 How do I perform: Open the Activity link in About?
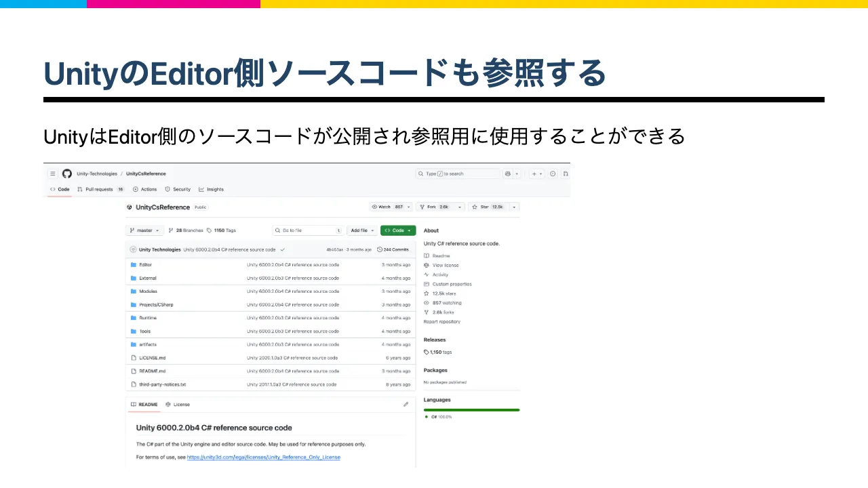(x=436, y=274)
